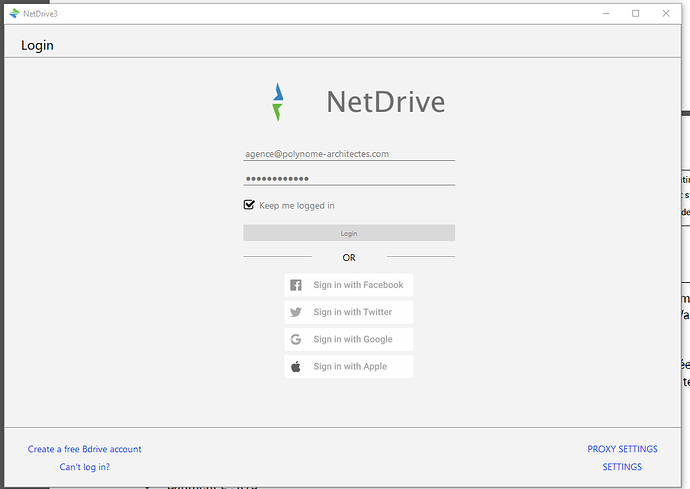The height and width of the screenshot is (489, 690).
Task: Close the NetDrive3 window
Action: point(666,14)
